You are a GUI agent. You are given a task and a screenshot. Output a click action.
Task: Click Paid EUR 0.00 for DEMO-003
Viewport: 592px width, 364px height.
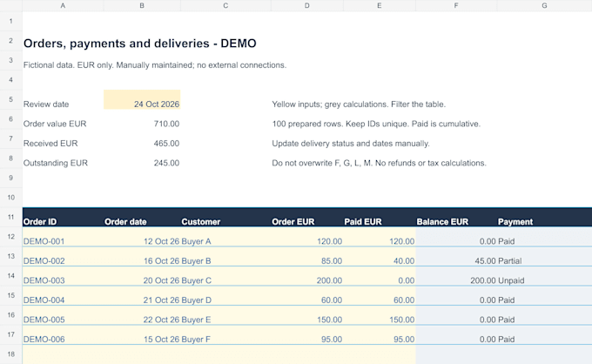[407, 280]
